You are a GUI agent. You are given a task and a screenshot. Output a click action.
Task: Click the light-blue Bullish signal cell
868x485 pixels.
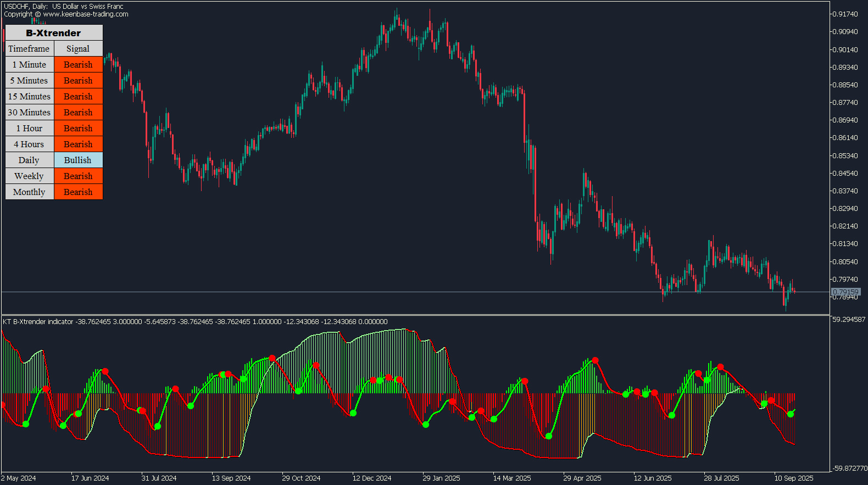click(x=78, y=160)
